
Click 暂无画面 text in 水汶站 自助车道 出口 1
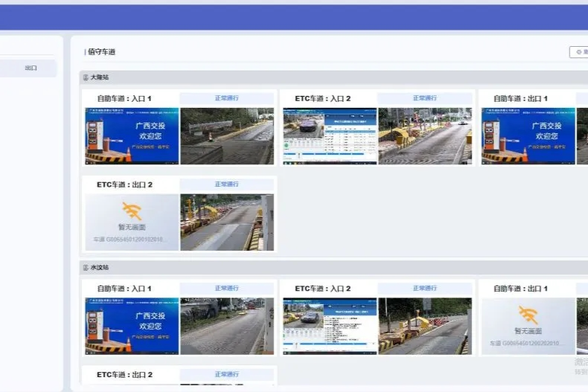coord(528,331)
